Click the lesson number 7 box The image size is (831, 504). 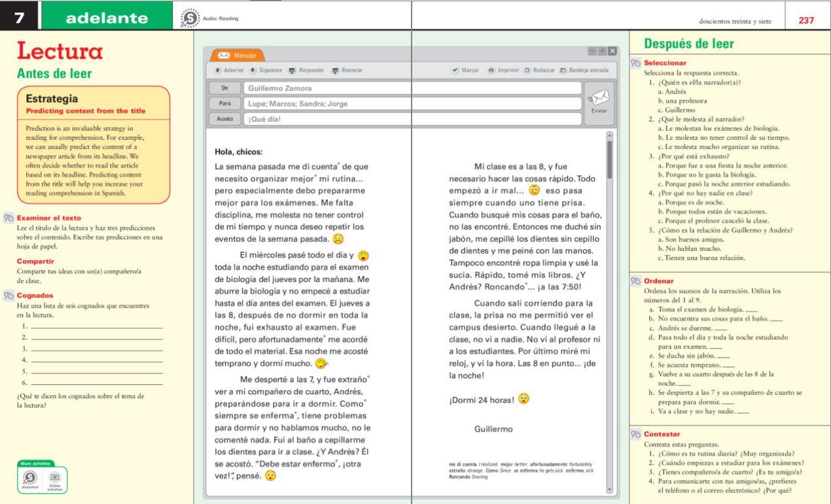pos(20,18)
